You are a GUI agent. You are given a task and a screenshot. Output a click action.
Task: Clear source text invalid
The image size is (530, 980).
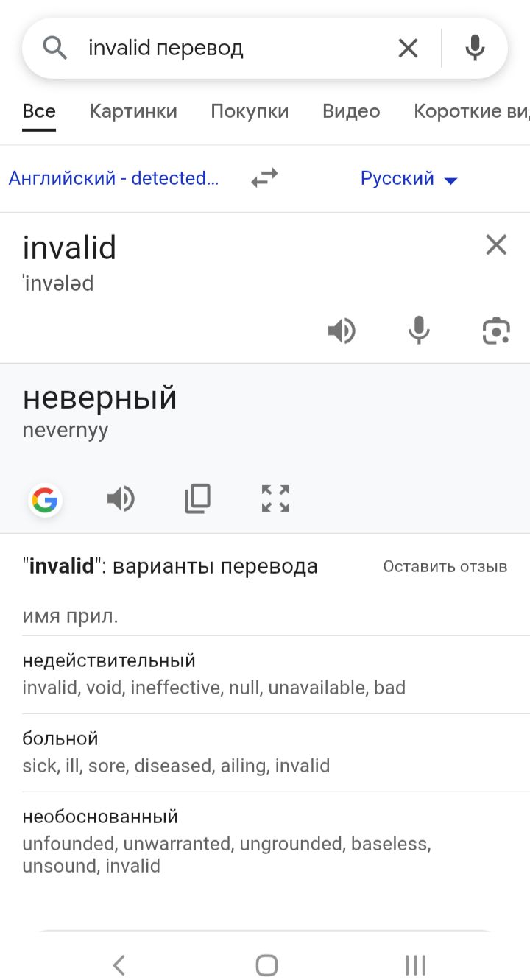[x=496, y=245]
